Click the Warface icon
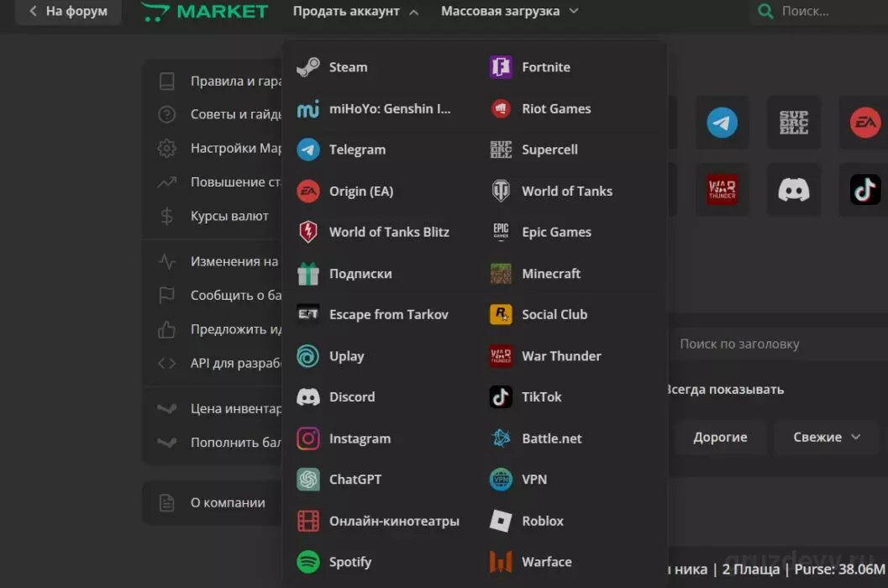Image resolution: width=888 pixels, height=588 pixels. 501,562
